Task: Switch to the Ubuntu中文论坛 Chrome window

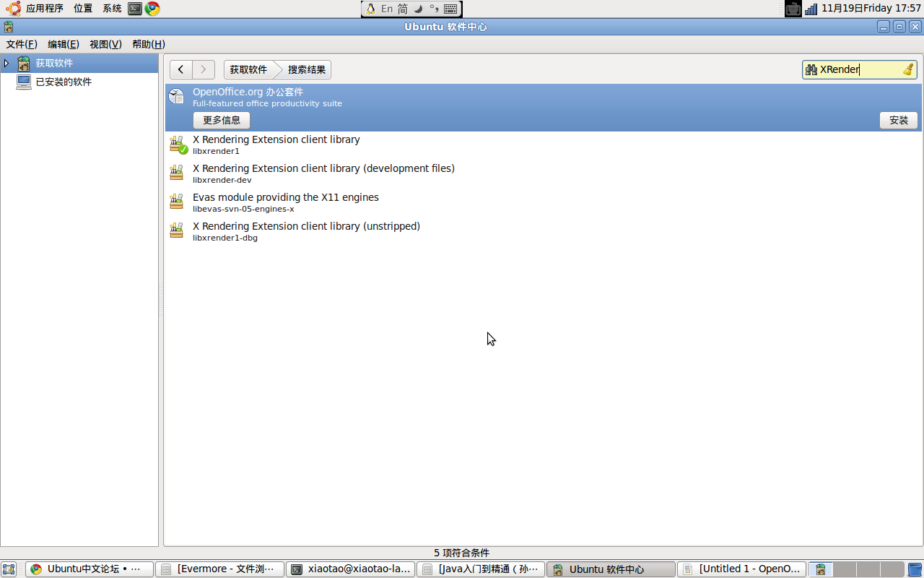Action: click(90, 569)
